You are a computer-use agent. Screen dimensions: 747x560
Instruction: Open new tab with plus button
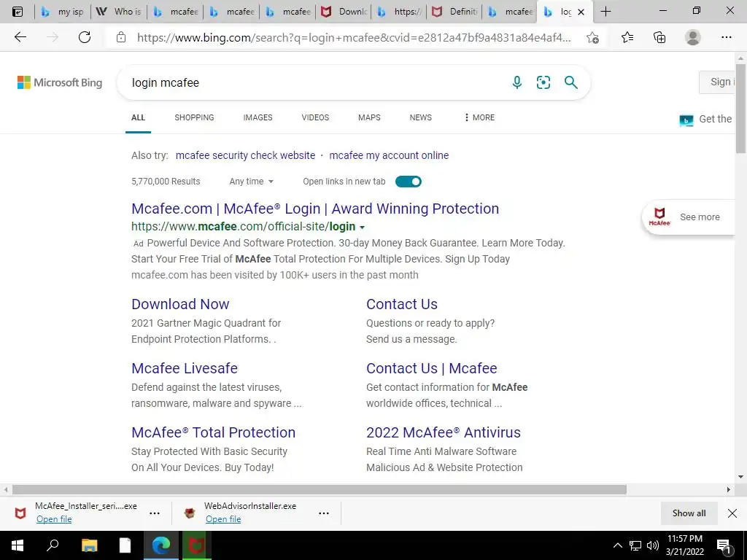coord(605,12)
